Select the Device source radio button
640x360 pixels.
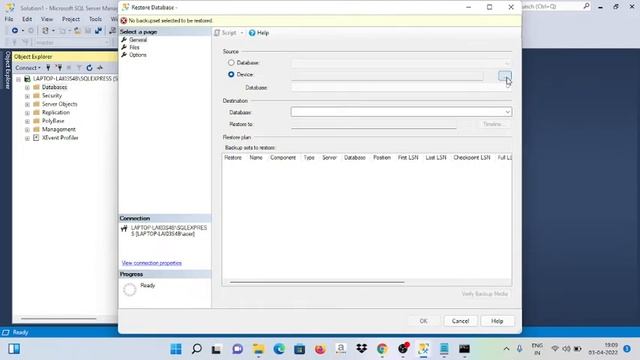(231, 74)
